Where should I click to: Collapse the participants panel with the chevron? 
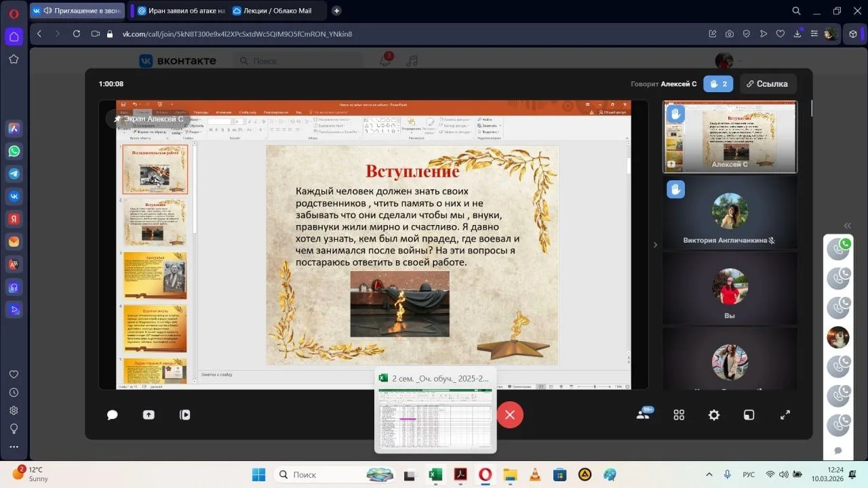pos(655,245)
